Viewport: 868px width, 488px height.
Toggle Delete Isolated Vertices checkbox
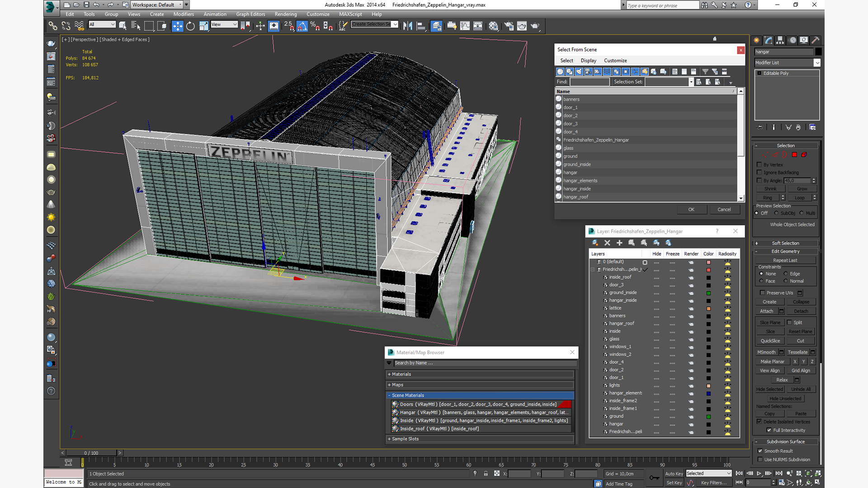[759, 422]
